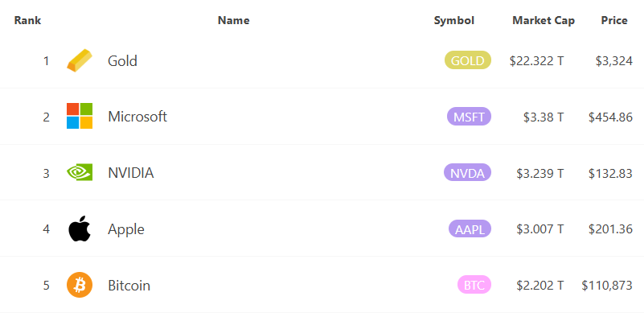Open the NVIDIA name link
Image resolution: width=644 pixels, height=317 pixels.
[x=131, y=173]
